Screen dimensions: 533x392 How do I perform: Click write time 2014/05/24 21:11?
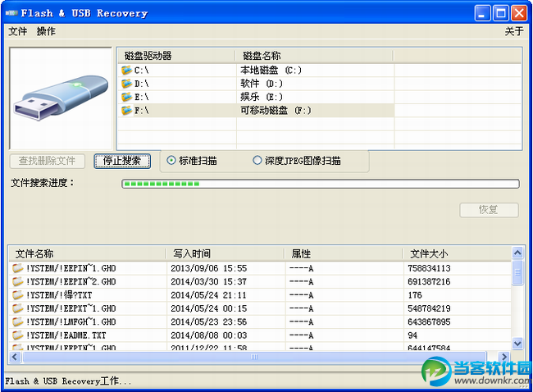point(209,294)
